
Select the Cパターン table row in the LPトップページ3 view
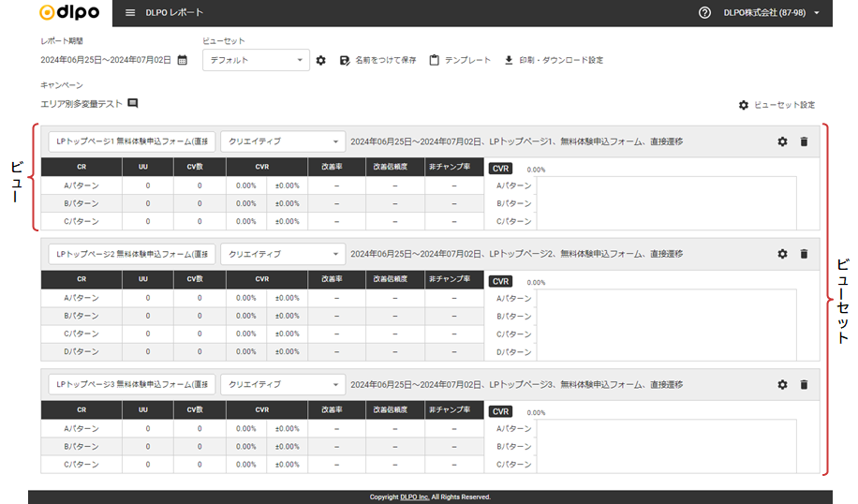tap(262, 464)
